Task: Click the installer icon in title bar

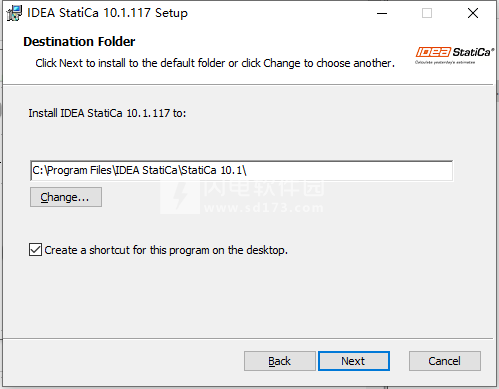Action: (14, 13)
